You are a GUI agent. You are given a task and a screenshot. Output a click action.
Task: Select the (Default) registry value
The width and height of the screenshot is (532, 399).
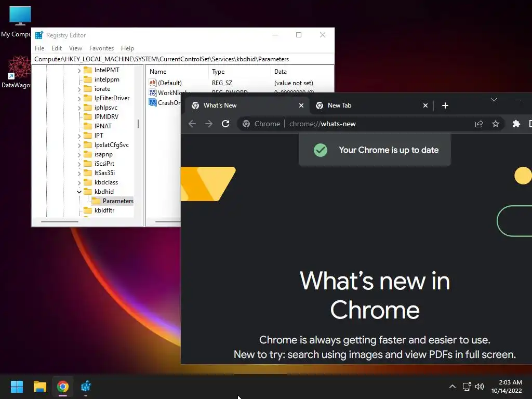point(169,83)
